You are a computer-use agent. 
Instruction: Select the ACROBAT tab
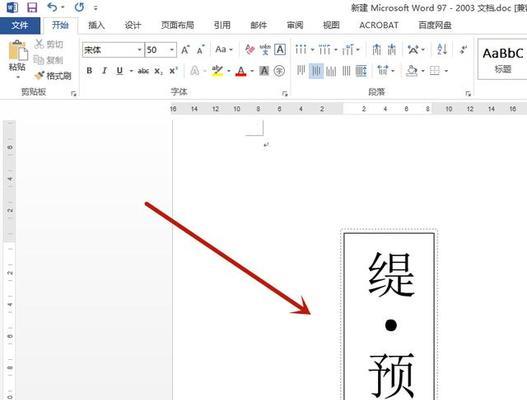379,25
